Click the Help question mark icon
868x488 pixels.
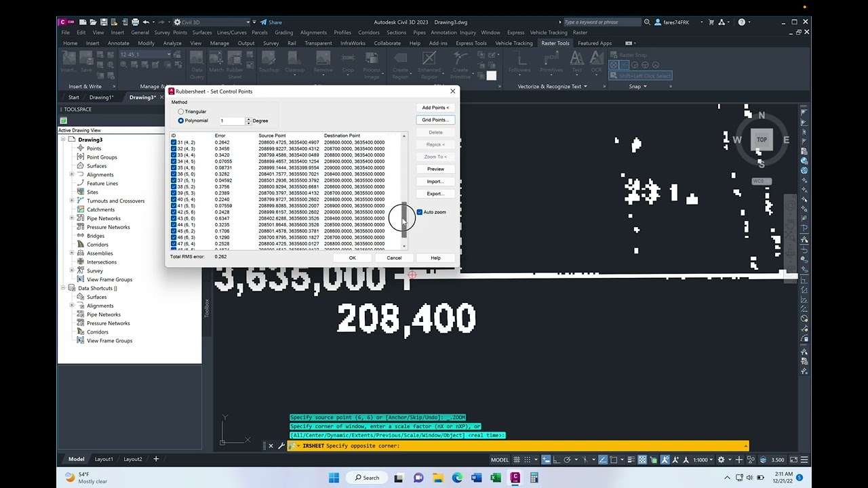pos(742,22)
